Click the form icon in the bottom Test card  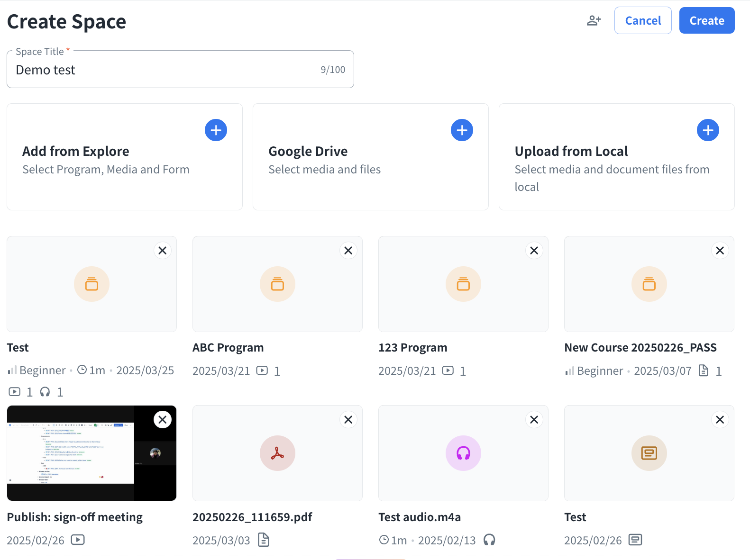coord(649,453)
